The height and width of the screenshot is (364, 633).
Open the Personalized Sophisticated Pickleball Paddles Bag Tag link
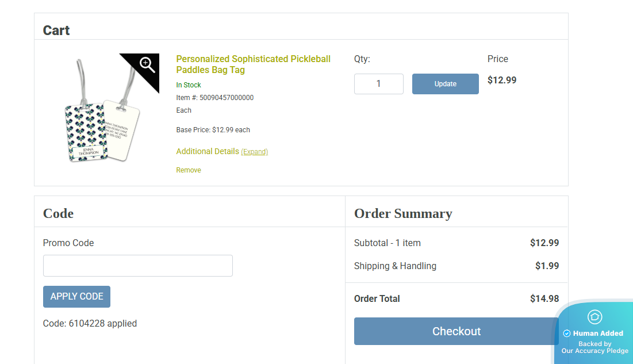click(x=253, y=64)
